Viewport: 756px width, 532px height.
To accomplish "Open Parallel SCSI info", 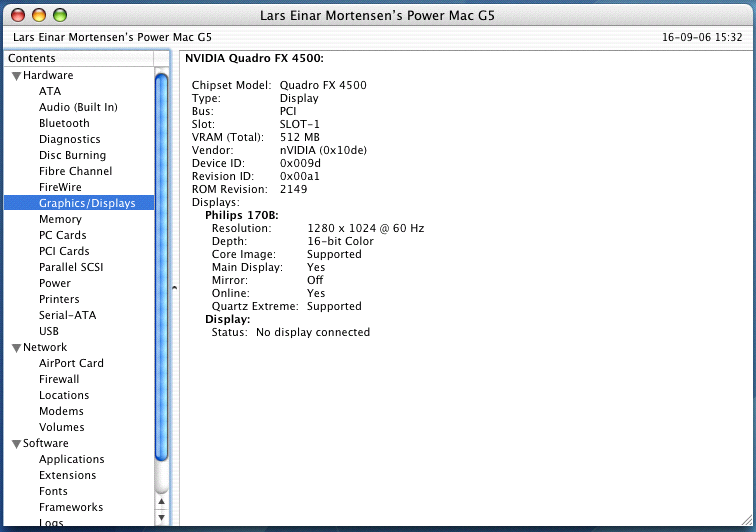I will tap(71, 267).
